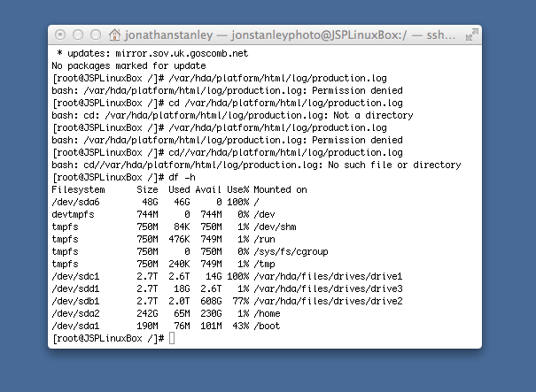536x392 pixels.
Task: Click 'No such file or directory' error
Action: [394, 165]
